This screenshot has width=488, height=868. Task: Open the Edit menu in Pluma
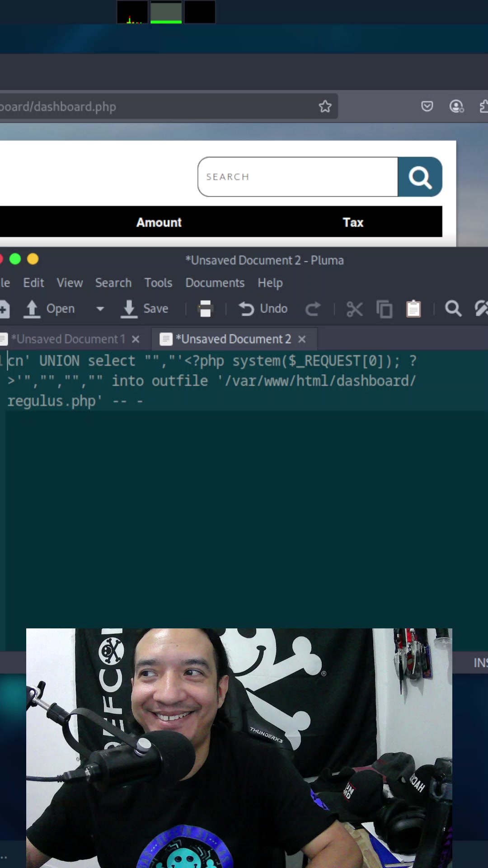point(33,283)
